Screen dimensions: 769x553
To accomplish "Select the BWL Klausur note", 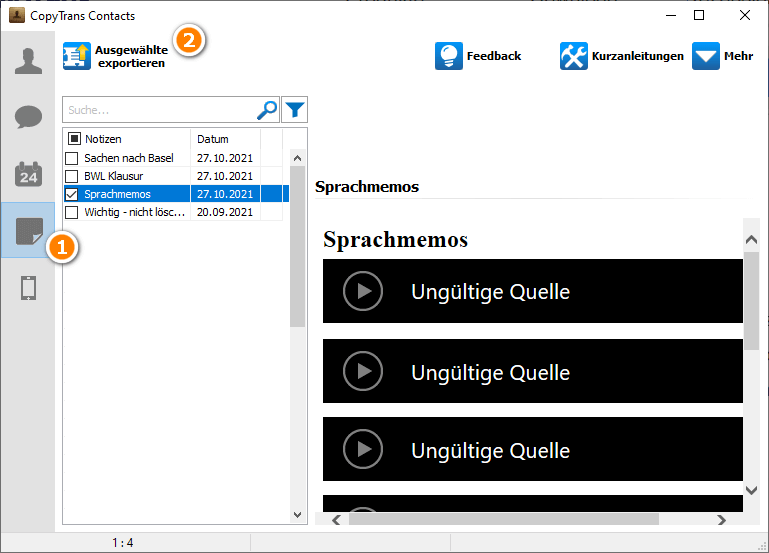I will pos(114,176).
